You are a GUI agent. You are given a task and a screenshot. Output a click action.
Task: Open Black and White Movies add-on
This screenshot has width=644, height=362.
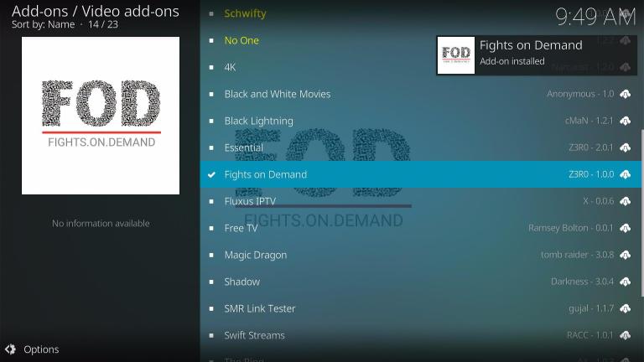(x=421, y=94)
